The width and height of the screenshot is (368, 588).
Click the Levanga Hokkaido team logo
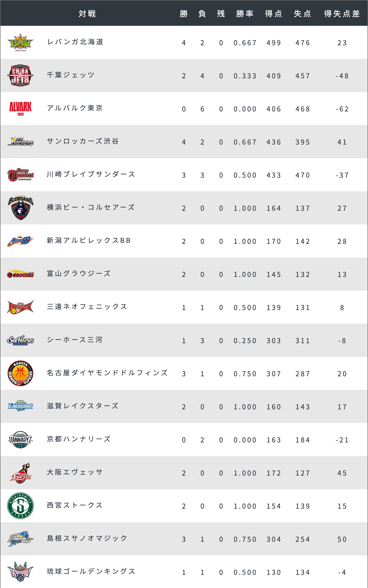pos(20,43)
